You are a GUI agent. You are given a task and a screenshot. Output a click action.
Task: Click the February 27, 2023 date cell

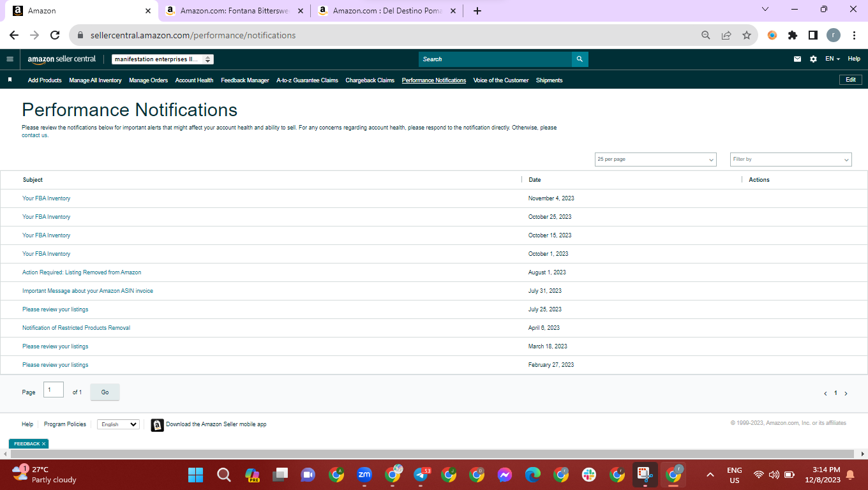551,365
